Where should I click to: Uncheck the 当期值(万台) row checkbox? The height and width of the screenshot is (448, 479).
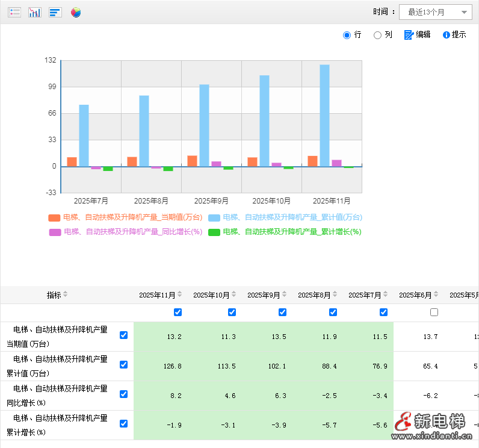tap(124, 335)
